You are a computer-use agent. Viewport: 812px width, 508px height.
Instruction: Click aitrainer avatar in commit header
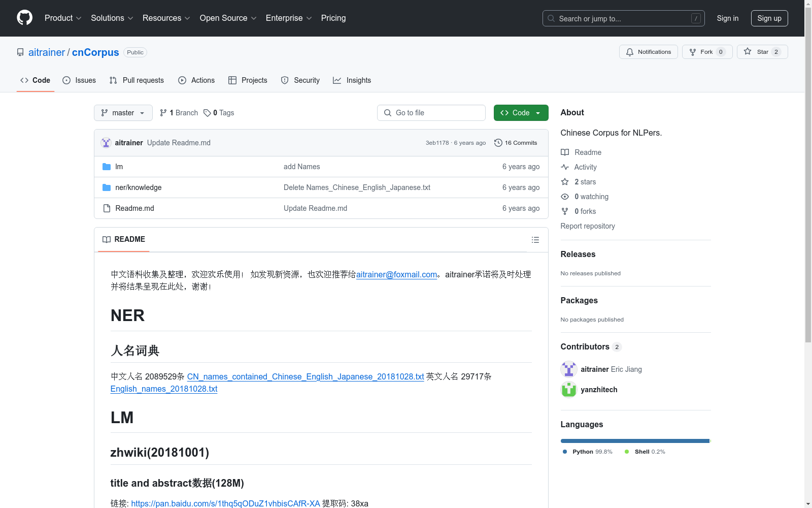click(106, 143)
